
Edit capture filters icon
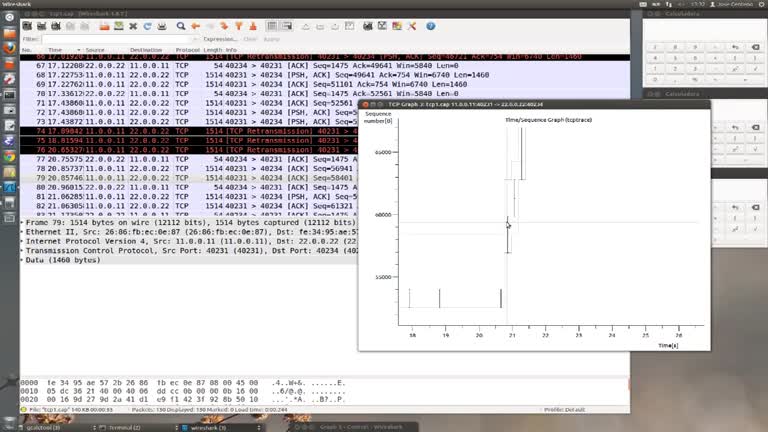click(368, 26)
